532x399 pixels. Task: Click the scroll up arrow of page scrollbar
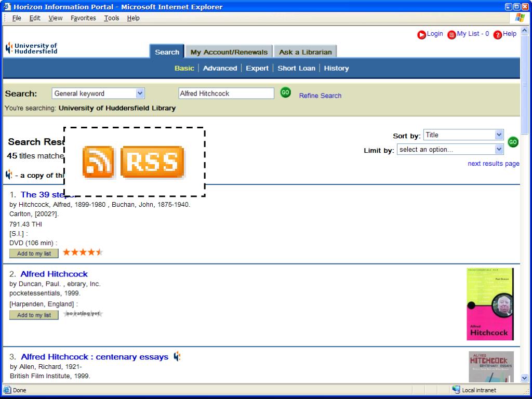click(524, 31)
